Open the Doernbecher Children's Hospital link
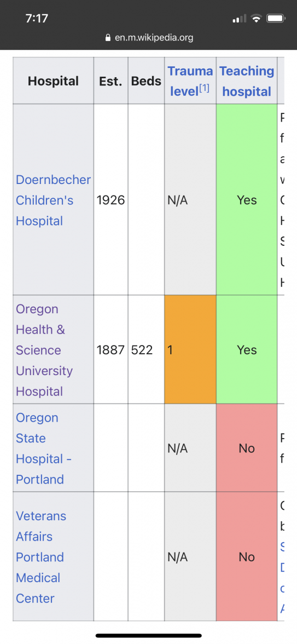 tap(54, 200)
